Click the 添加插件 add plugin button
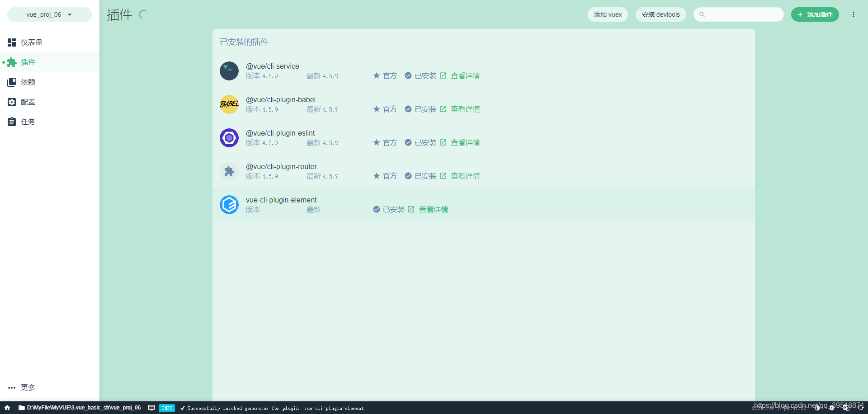The width and height of the screenshot is (868, 414). [x=815, y=14]
